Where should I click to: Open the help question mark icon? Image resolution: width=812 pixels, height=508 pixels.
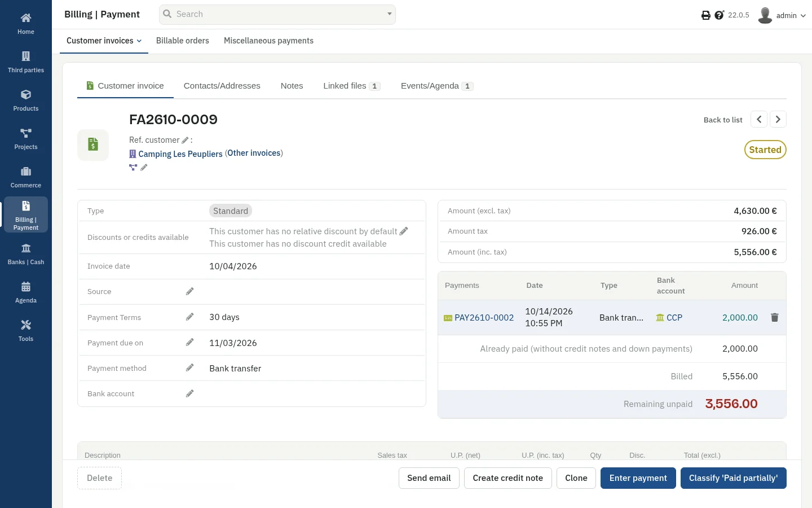click(719, 15)
